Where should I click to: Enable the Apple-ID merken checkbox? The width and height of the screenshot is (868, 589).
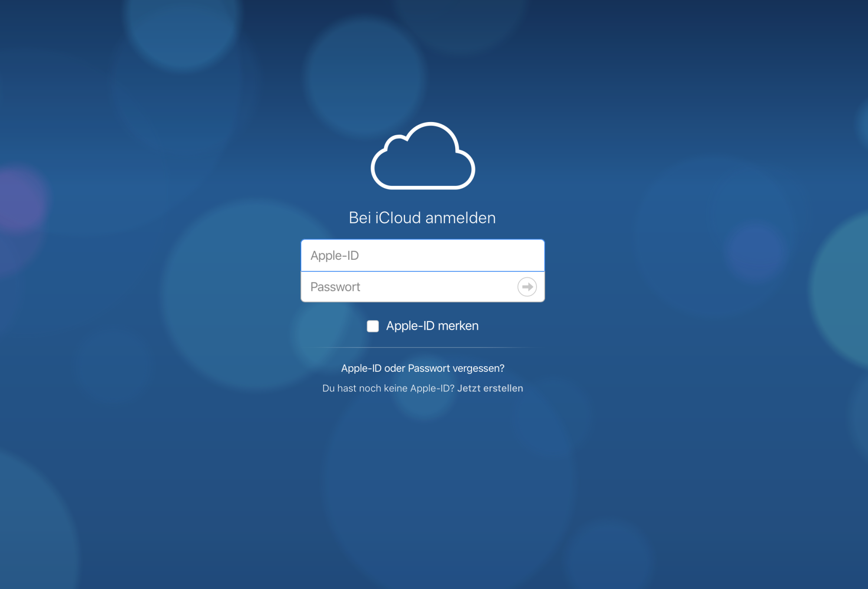pyautogui.click(x=373, y=326)
